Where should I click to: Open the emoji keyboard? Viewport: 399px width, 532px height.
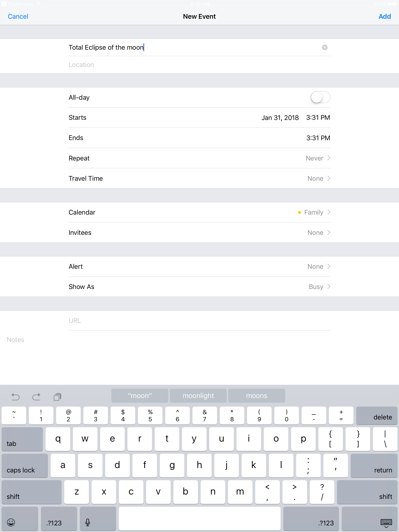[11, 522]
